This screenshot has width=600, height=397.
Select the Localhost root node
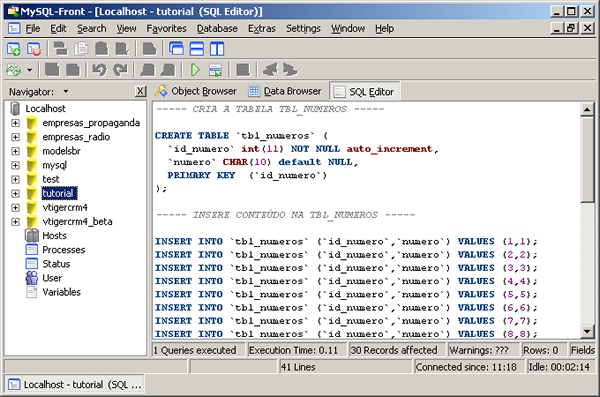point(45,109)
